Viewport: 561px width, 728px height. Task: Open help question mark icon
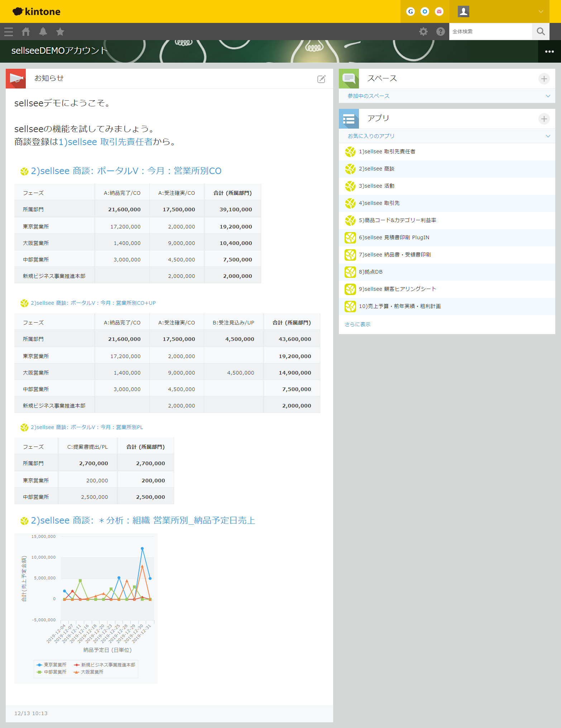pos(441,32)
